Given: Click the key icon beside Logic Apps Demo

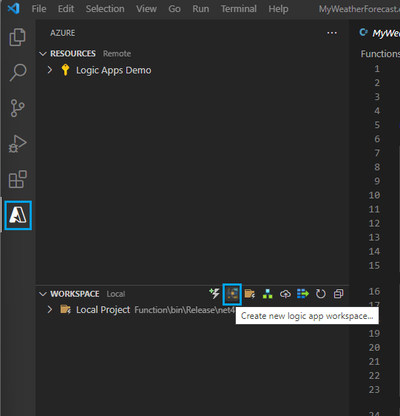Looking at the screenshot, I should tap(65, 70).
